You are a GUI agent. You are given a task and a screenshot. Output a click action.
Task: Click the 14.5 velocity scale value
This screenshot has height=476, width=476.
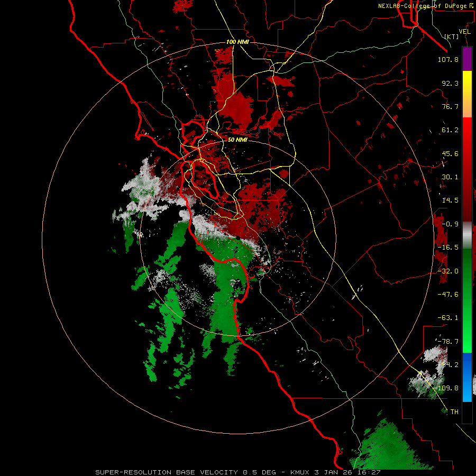click(450, 200)
